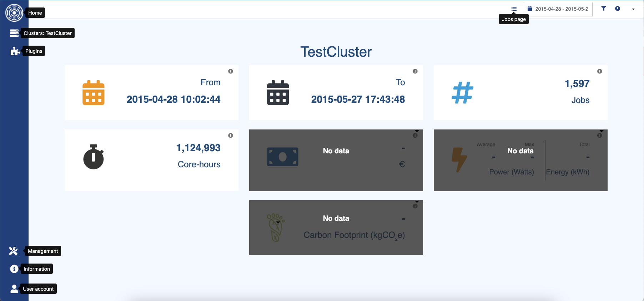Viewport: 644px width, 301px height.
Task: Click the 1,597 Jobs count
Action: [x=577, y=84]
